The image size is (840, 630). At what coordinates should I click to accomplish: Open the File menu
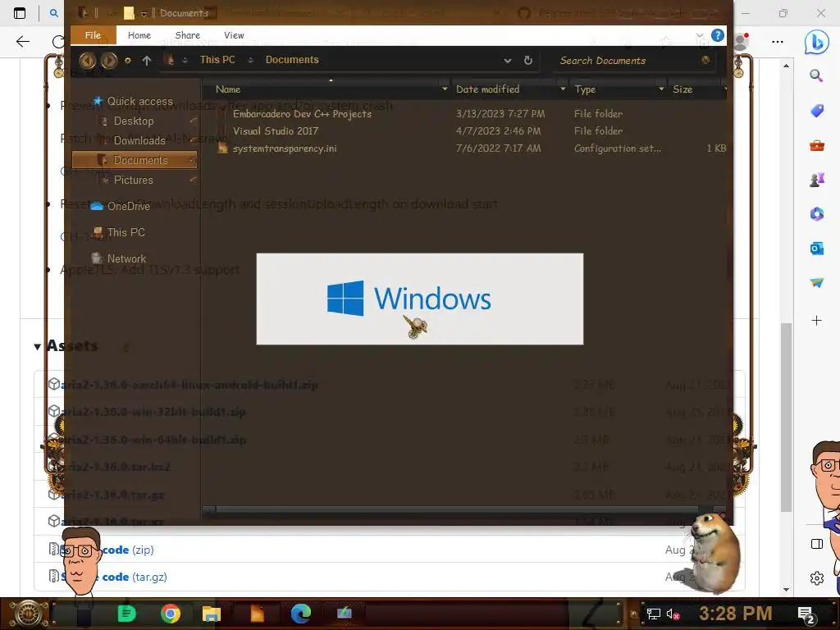pyautogui.click(x=93, y=35)
